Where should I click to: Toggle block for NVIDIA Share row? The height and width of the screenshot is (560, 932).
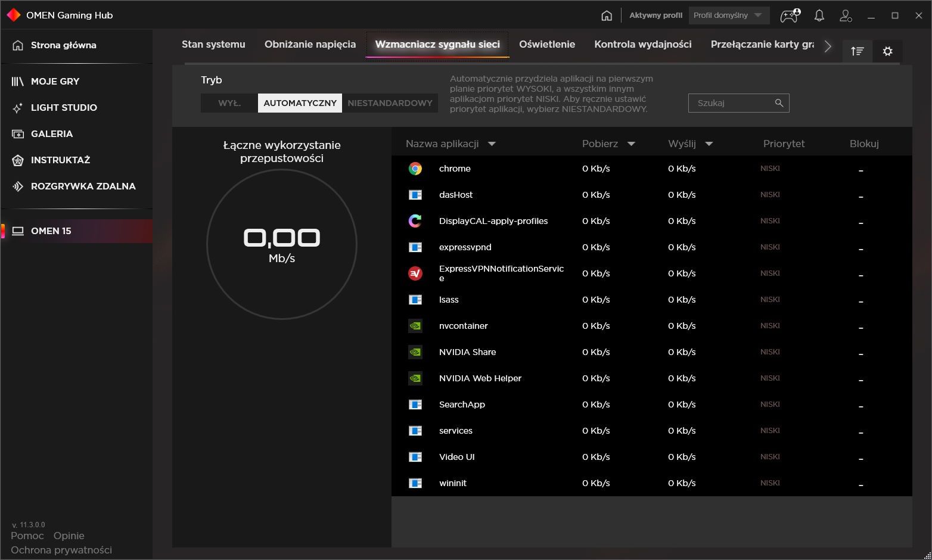[x=861, y=354]
